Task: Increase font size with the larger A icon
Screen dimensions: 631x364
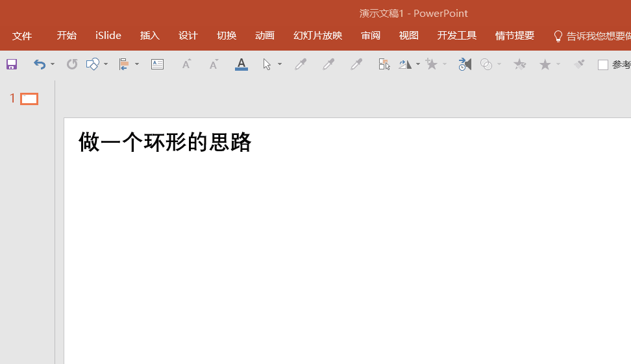Action: tap(186, 64)
